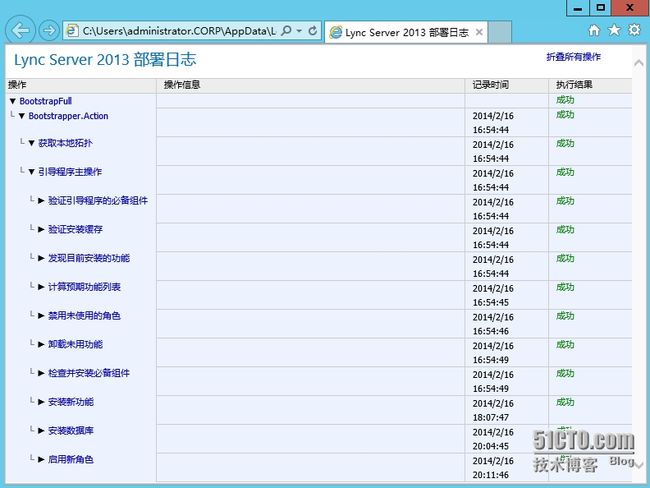
Task: Click the 计算预期功能列表 link
Action: click(x=84, y=287)
